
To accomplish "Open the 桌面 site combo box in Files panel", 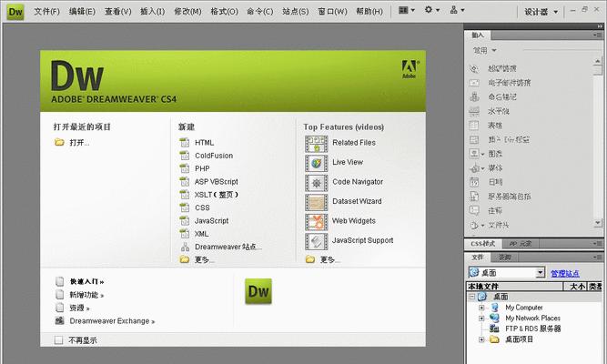I will coord(507,273).
